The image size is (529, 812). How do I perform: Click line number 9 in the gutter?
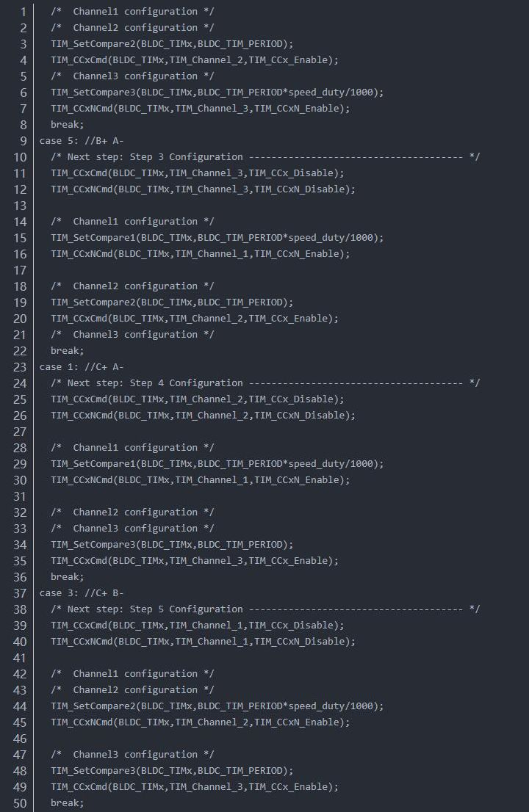pyautogui.click(x=24, y=141)
